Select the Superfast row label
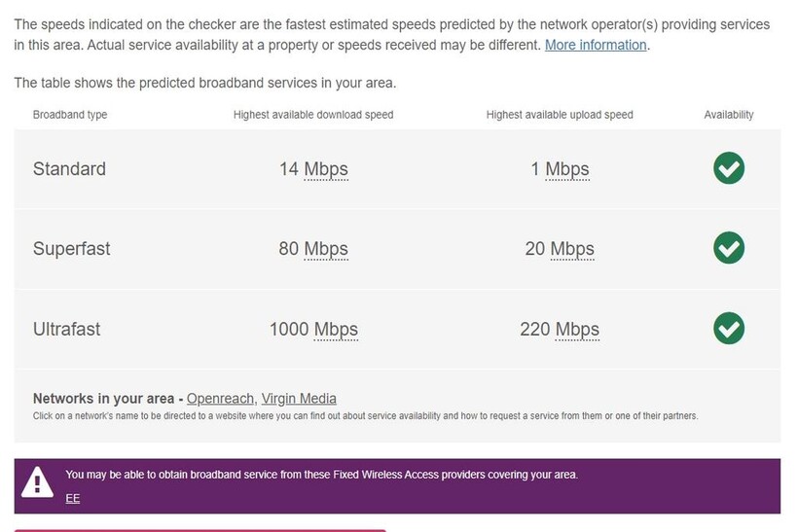Viewport: 798px width, 532px height. point(72,249)
